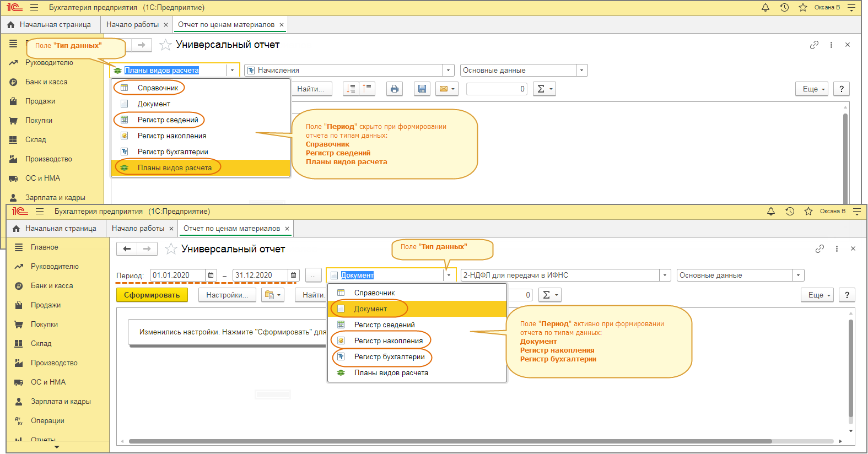
Task: Open Операции section in the sidebar
Action: (47, 421)
